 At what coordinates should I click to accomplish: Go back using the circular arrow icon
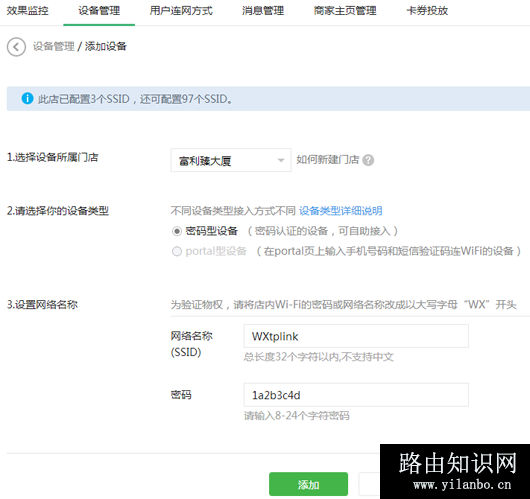click(16, 47)
